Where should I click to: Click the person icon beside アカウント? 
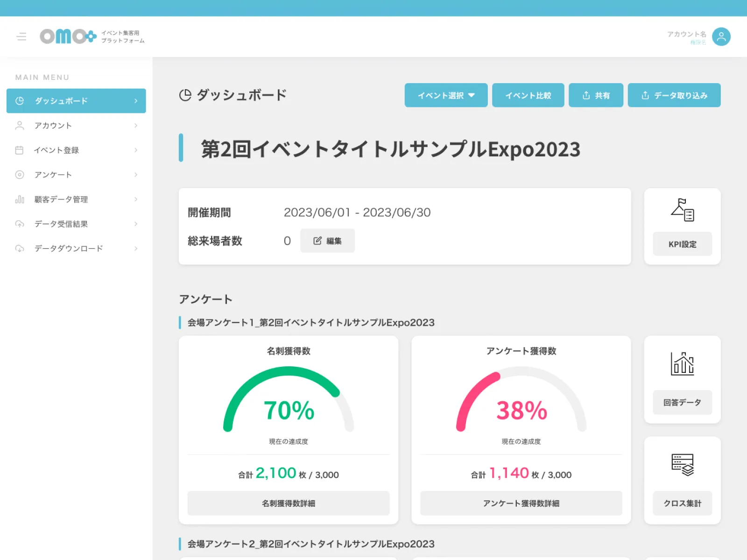click(20, 126)
